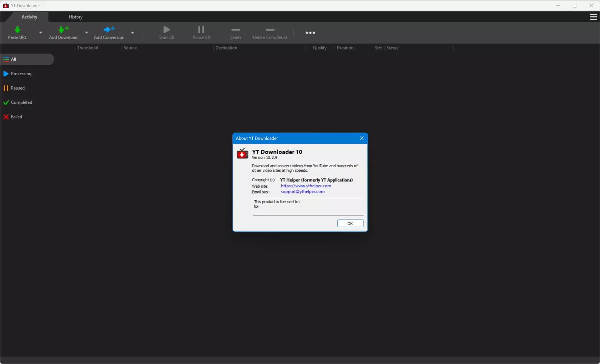The image size is (600, 364).
Task: Click the Add Conversion icon
Action: 109,30
